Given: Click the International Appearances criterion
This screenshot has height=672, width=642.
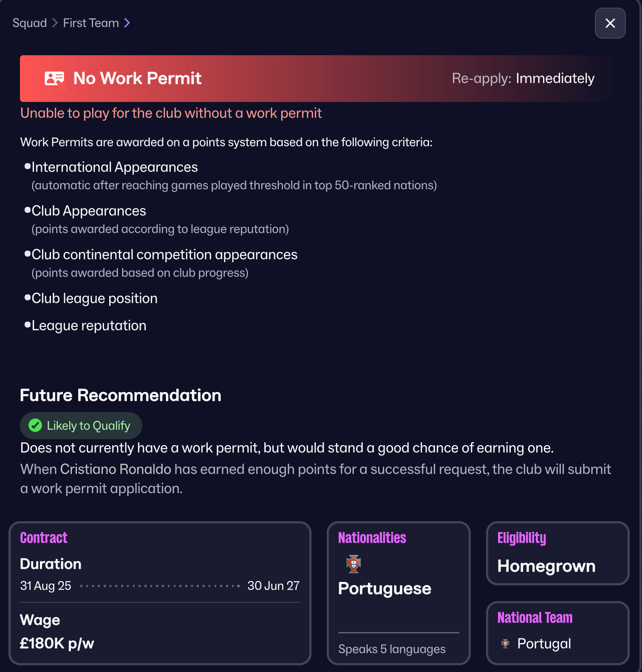Looking at the screenshot, I should 115,167.
